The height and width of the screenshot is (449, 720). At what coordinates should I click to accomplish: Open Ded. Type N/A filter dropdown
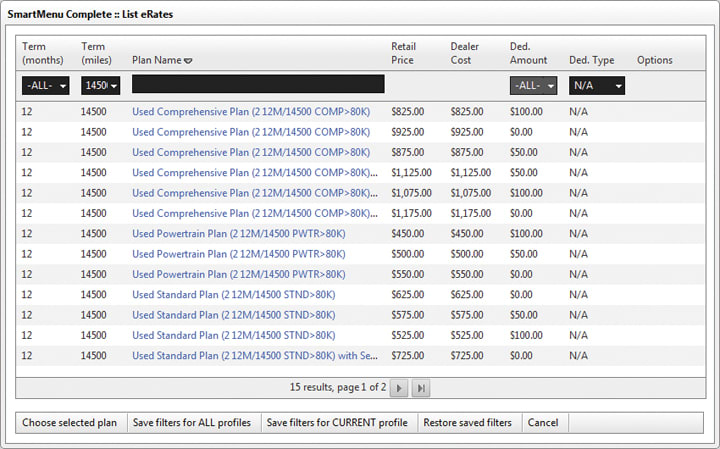coord(597,86)
